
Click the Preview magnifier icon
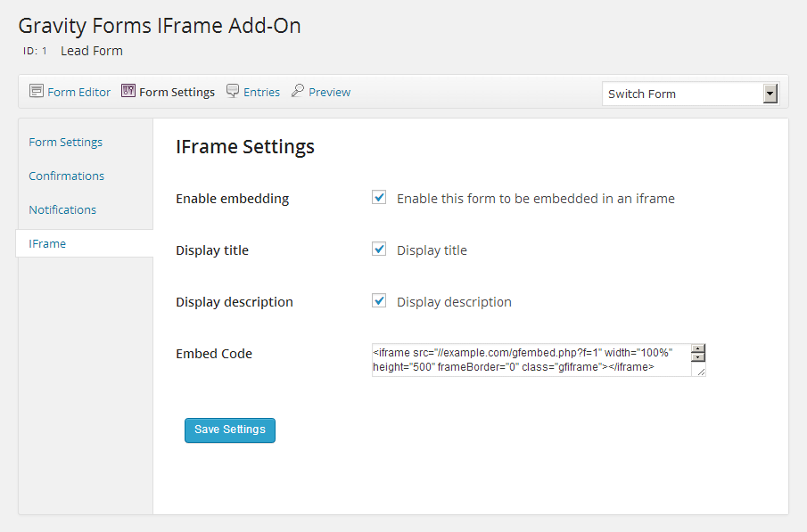pos(298,91)
